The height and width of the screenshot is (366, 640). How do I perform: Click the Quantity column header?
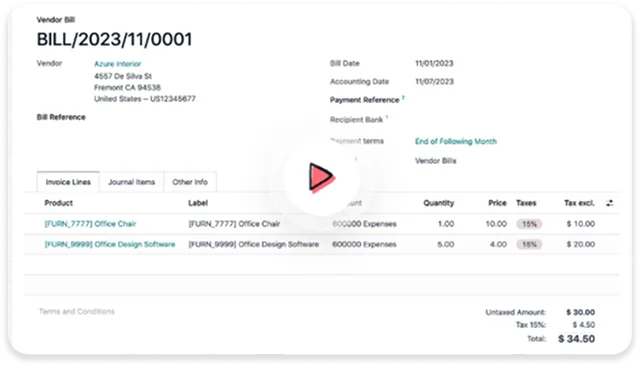point(438,203)
